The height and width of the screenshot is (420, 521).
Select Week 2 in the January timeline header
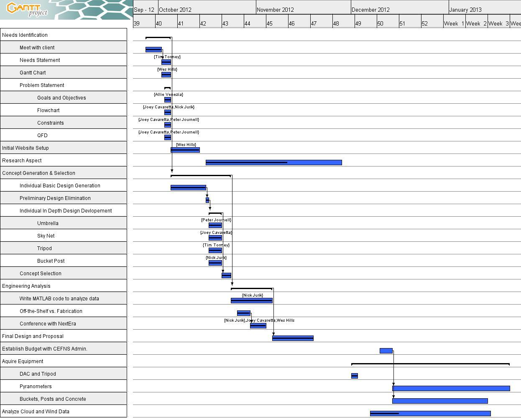tap(477, 23)
